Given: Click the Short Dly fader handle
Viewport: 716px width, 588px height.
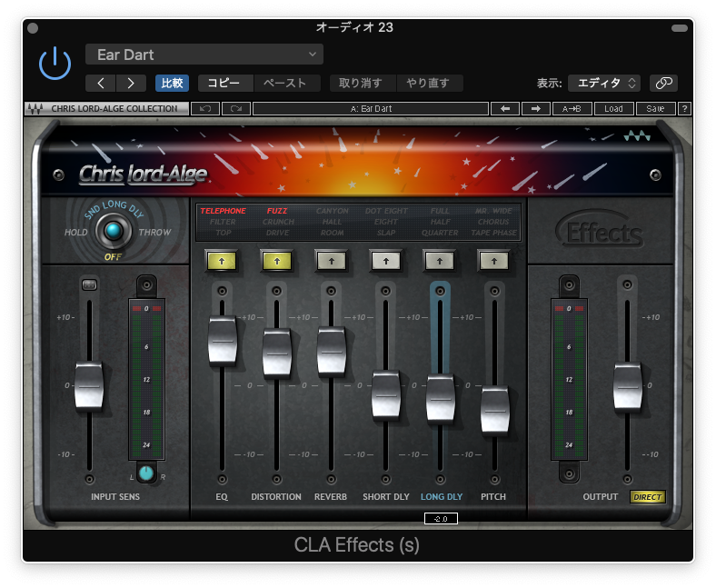Looking at the screenshot, I should pos(386,395).
